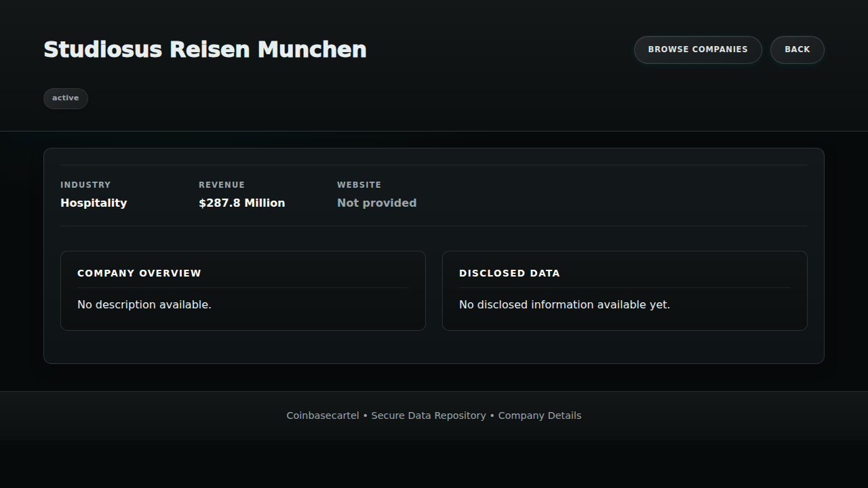Click Company Details in the footer
Viewport: 868px width, 488px height.
click(x=540, y=415)
